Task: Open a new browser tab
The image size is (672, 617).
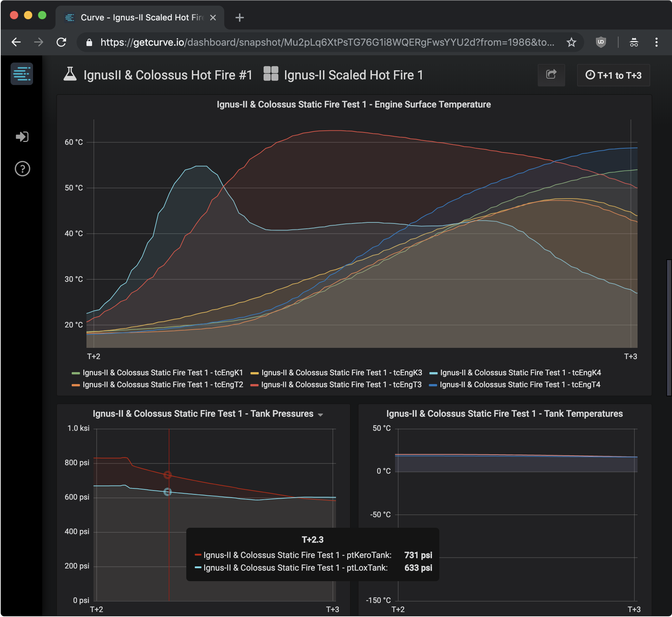Action: (239, 18)
